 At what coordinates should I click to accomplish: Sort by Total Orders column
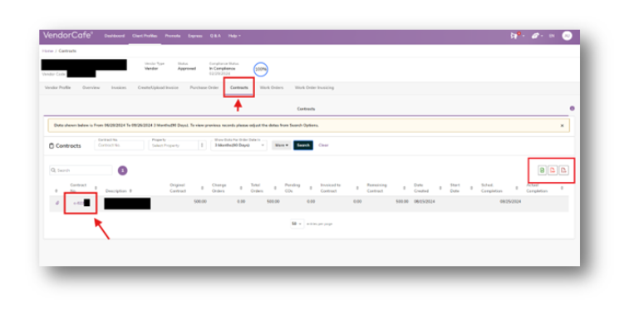tap(275, 188)
